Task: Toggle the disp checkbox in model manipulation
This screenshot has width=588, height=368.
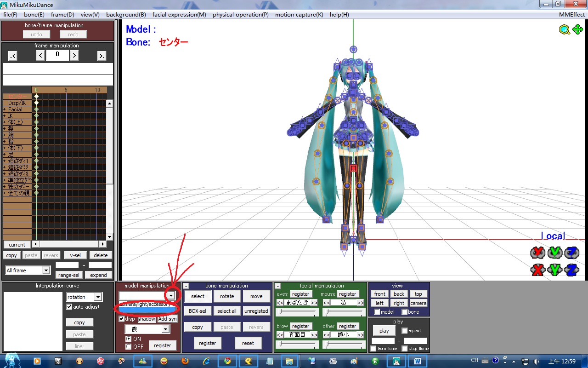Action: [x=122, y=319]
